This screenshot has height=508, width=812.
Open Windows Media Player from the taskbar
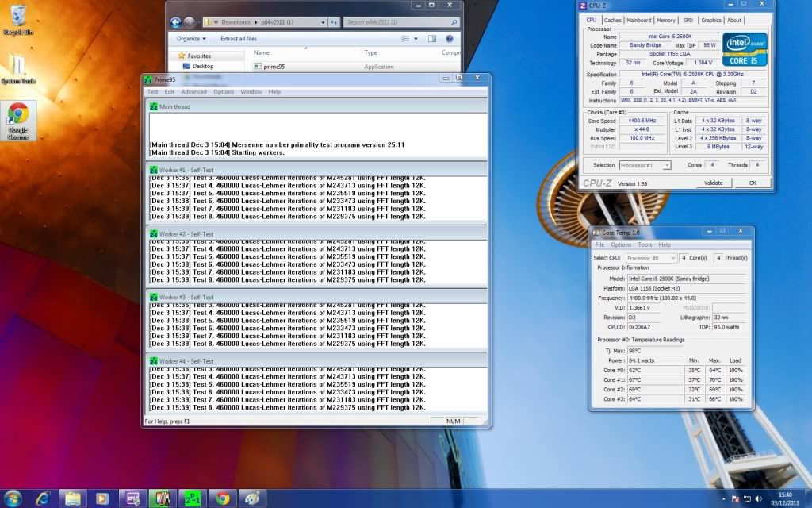coord(102,498)
